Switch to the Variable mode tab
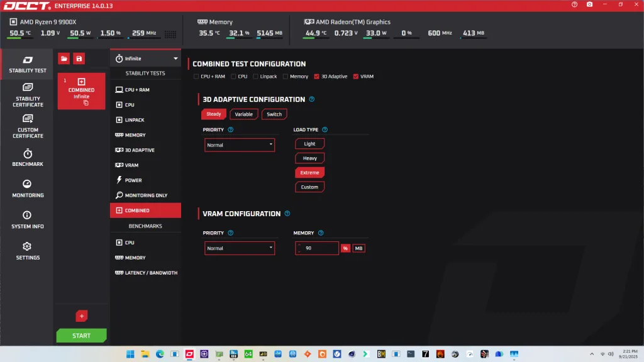This screenshot has width=644, height=362. click(243, 114)
